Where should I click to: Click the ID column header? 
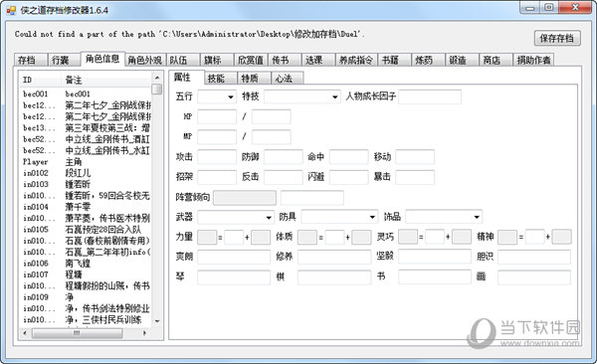click(41, 80)
